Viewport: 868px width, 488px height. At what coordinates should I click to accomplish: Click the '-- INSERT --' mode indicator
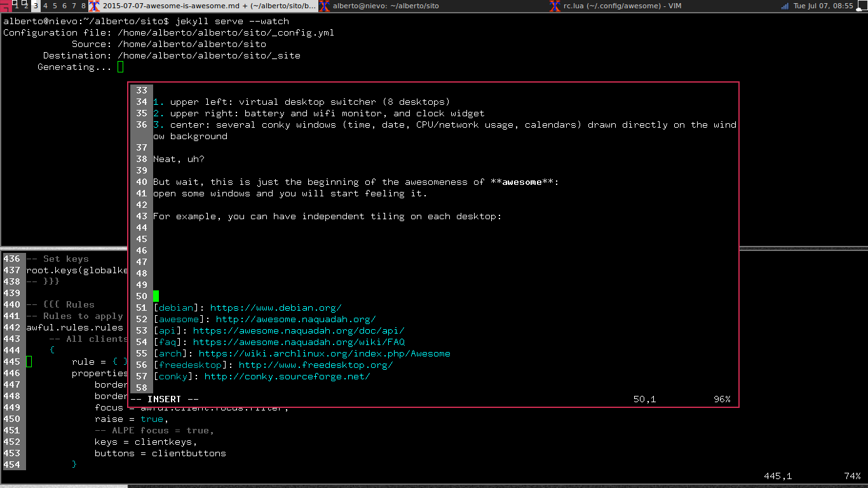(165, 399)
